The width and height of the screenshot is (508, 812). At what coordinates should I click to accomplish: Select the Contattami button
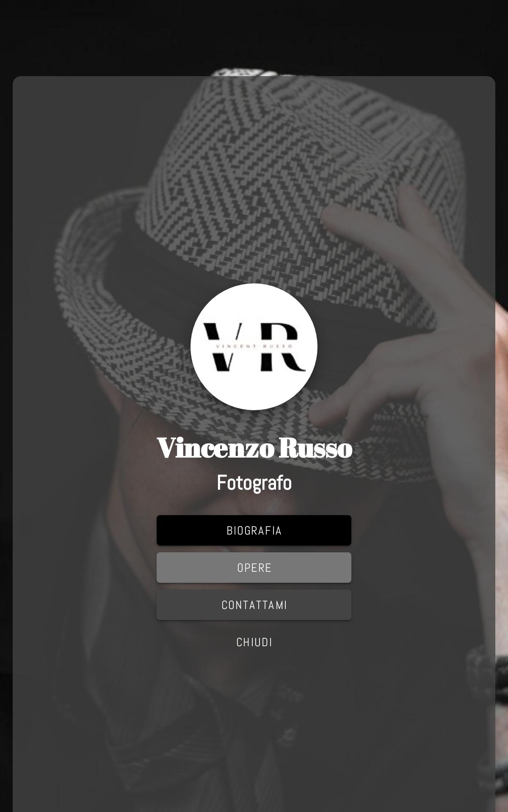[x=254, y=605]
